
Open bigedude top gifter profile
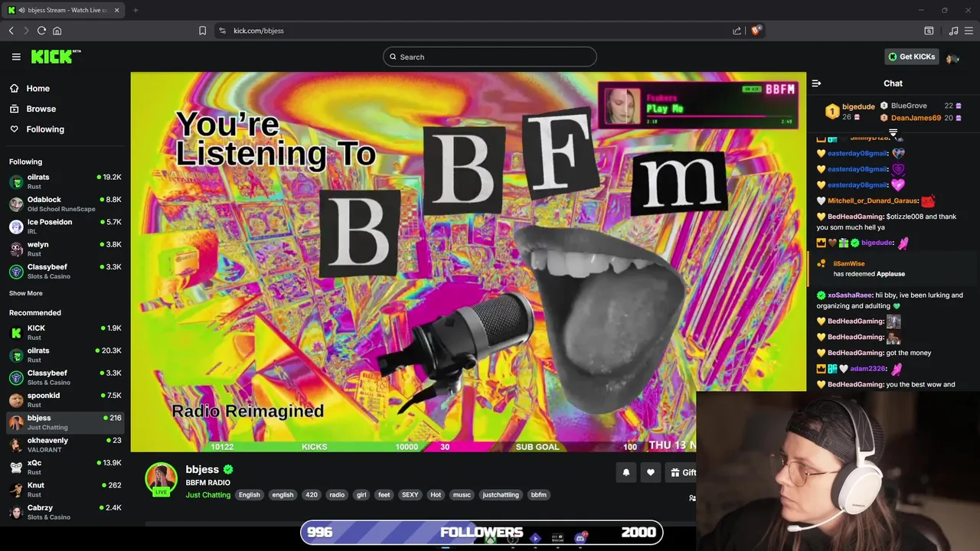pos(857,107)
